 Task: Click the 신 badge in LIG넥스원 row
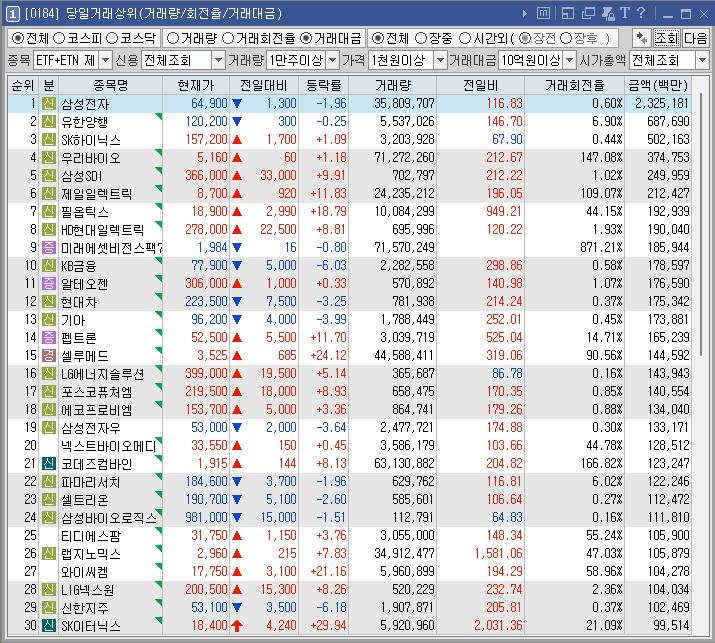pos(49,590)
